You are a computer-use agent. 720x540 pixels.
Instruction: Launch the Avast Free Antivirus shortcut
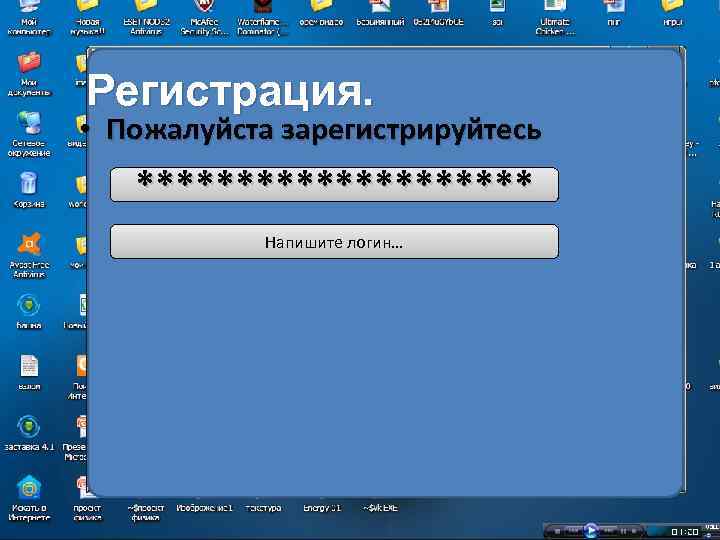(29, 255)
